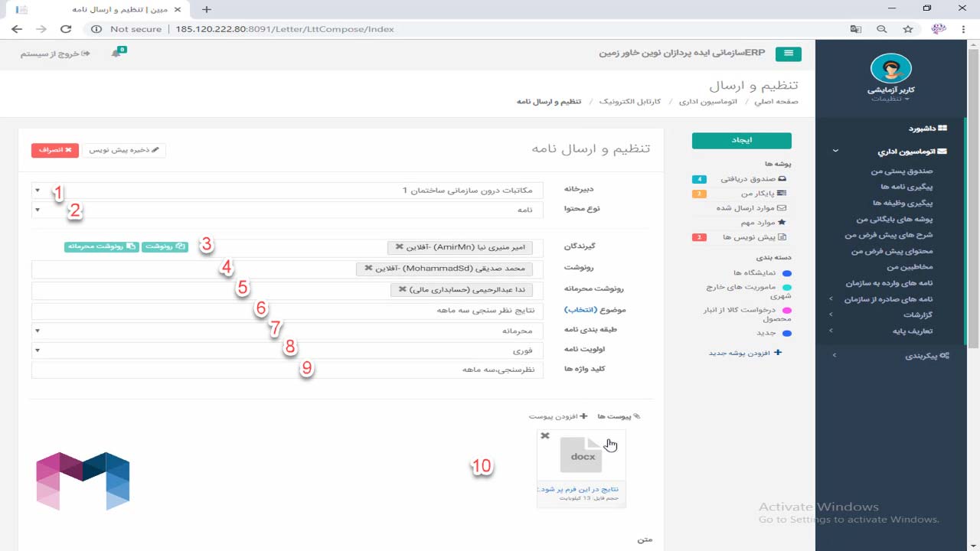Open پیگیری وظیفه ها in sidebar

pyautogui.click(x=903, y=203)
